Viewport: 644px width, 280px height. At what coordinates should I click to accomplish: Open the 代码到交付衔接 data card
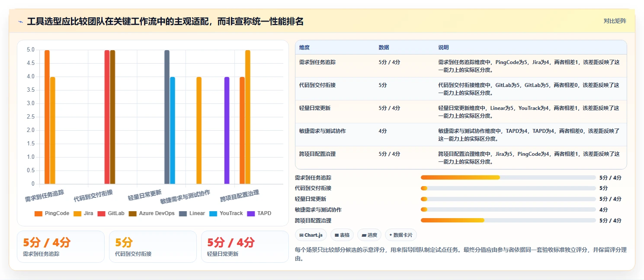click(153, 247)
